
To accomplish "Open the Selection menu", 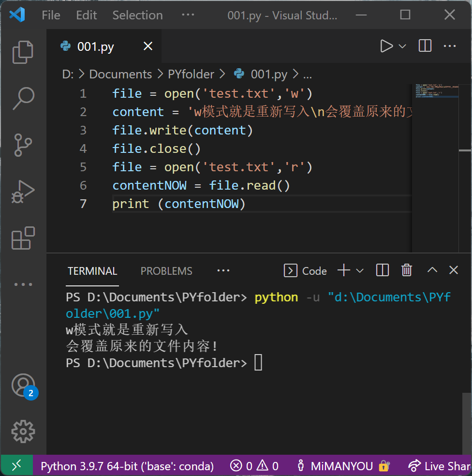I will coord(137,15).
